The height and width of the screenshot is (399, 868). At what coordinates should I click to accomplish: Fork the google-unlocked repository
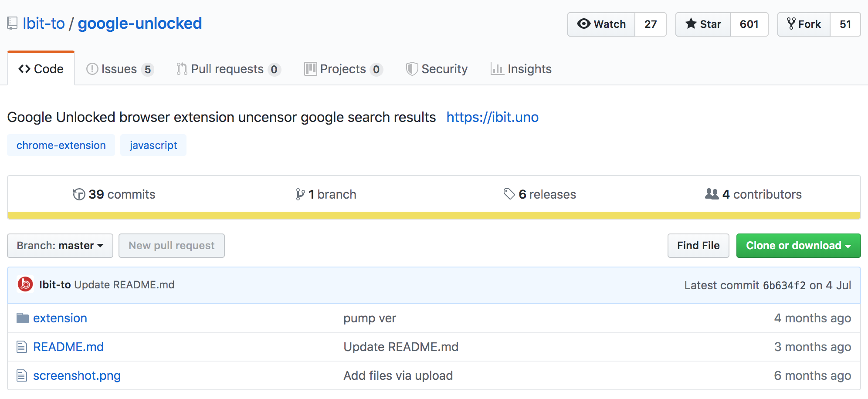coord(804,24)
